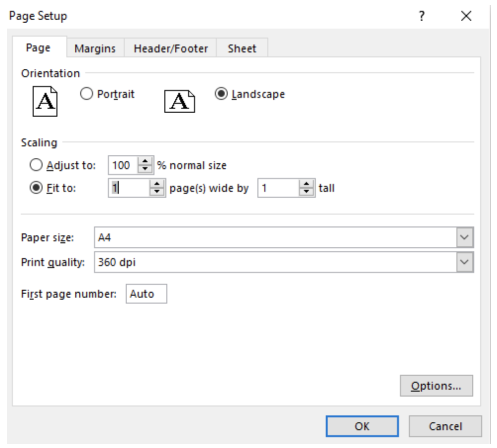The width and height of the screenshot is (497, 448).
Task: Decrease the Adjust to percentage
Action: tap(145, 169)
